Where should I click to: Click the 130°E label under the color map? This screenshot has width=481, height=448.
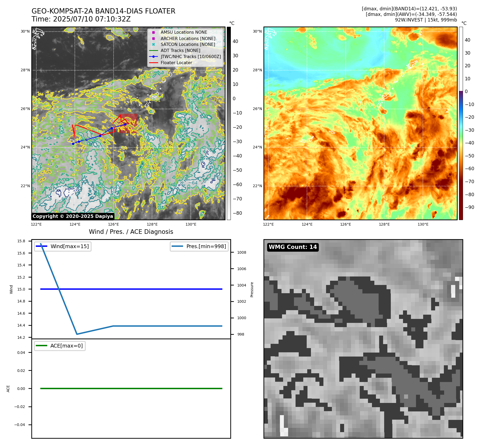(423, 224)
